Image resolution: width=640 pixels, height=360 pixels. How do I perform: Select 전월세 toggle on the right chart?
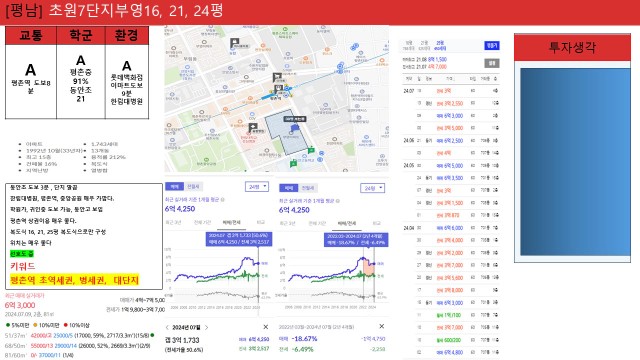(308, 188)
